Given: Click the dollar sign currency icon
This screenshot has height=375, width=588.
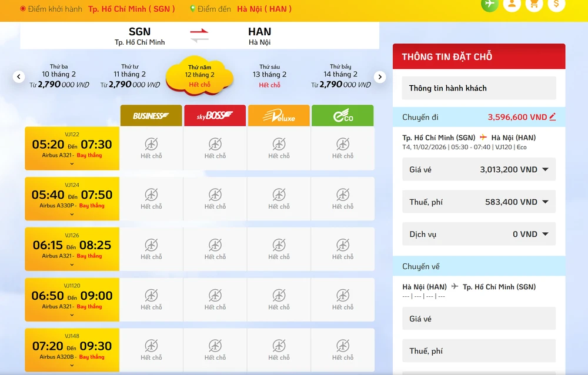Looking at the screenshot, I should coord(556,5).
